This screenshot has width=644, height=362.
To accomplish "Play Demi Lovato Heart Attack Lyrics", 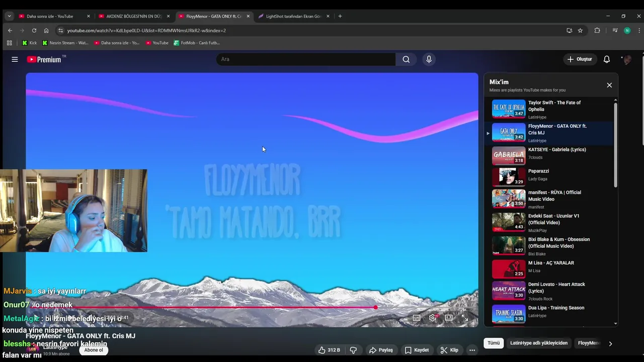I will pyautogui.click(x=549, y=291).
